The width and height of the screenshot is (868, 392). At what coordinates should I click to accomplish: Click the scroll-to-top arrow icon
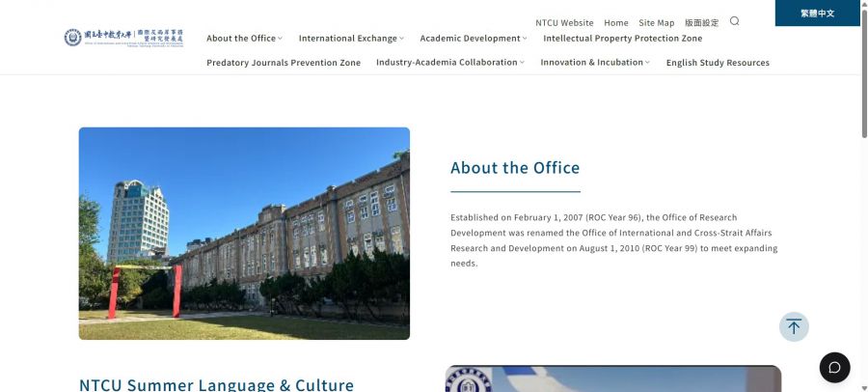pos(794,326)
